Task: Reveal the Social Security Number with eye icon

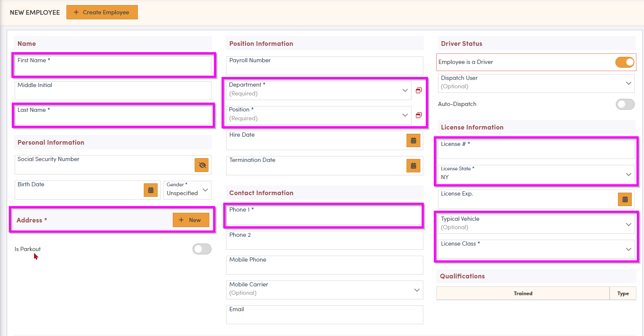Action: coord(202,165)
